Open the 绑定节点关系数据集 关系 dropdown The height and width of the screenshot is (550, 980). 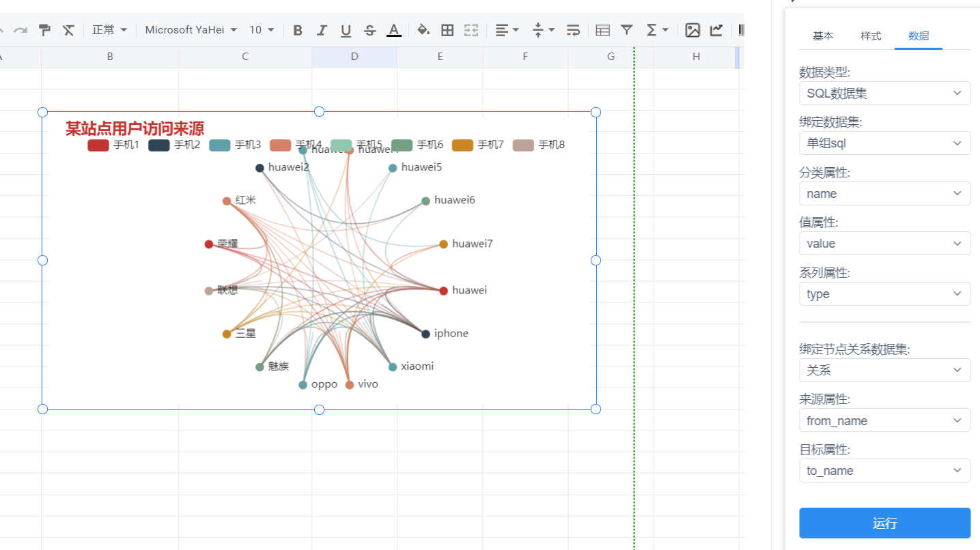click(884, 371)
